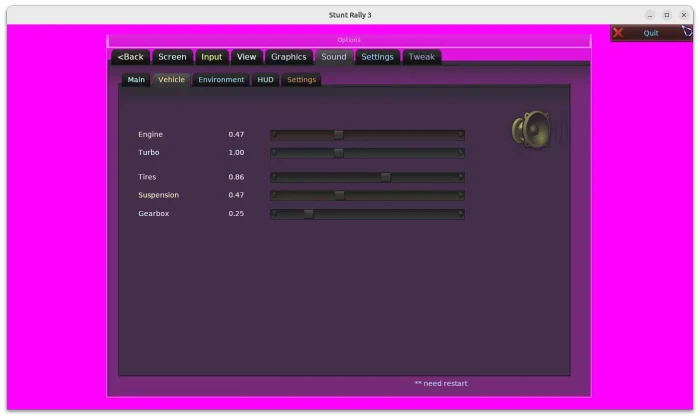Click the Tires slider's right end arrow
Viewport: 700px width, 418px height.
[460, 177]
